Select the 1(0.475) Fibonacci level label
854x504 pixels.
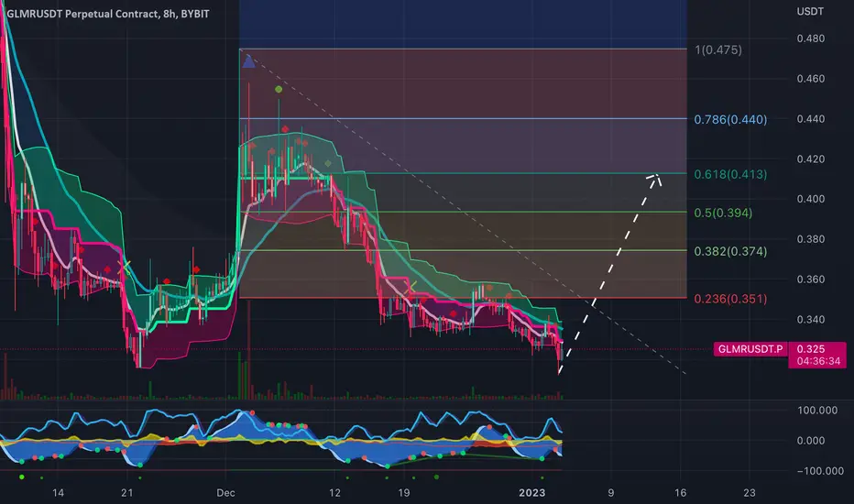coord(717,50)
